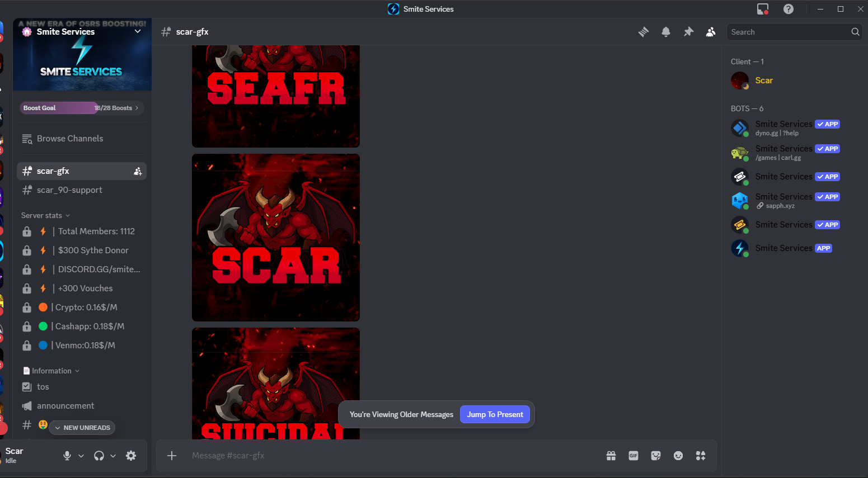Open the inbox icon in title bar
Viewport: 868px width, 478px height.
point(763,9)
